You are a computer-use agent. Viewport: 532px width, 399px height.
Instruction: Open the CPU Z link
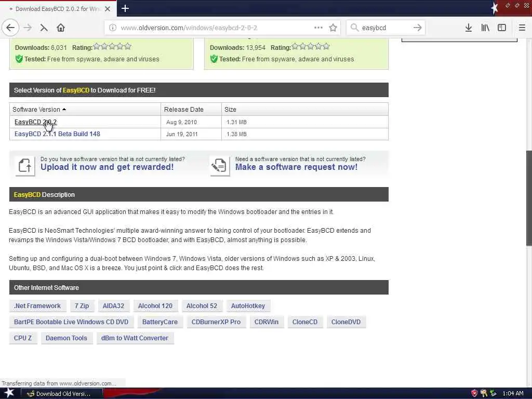click(x=23, y=338)
